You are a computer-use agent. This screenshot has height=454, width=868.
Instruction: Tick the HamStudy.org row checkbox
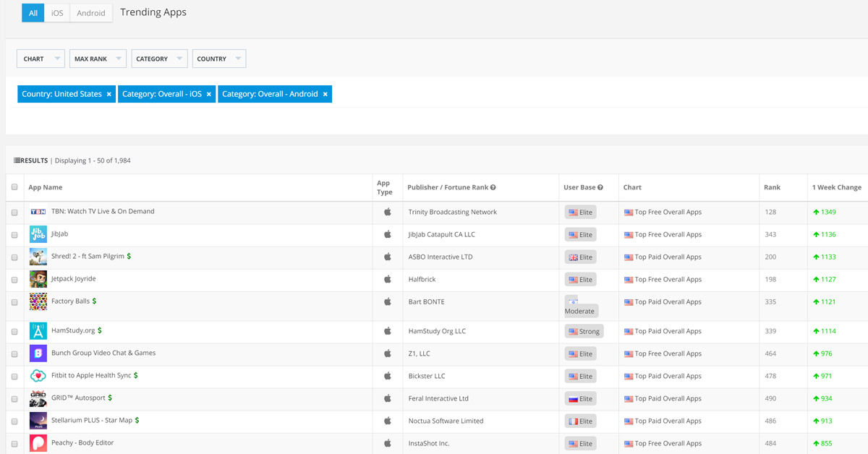click(x=14, y=332)
